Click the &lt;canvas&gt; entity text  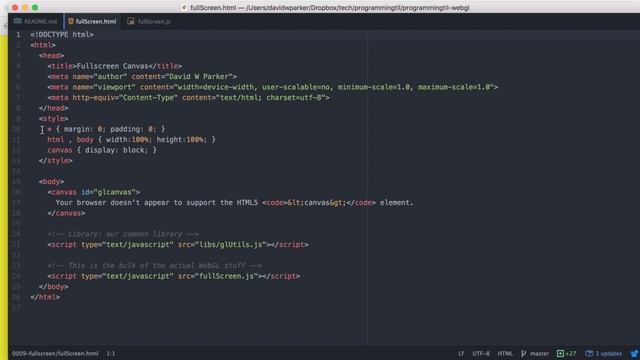pos(317,203)
